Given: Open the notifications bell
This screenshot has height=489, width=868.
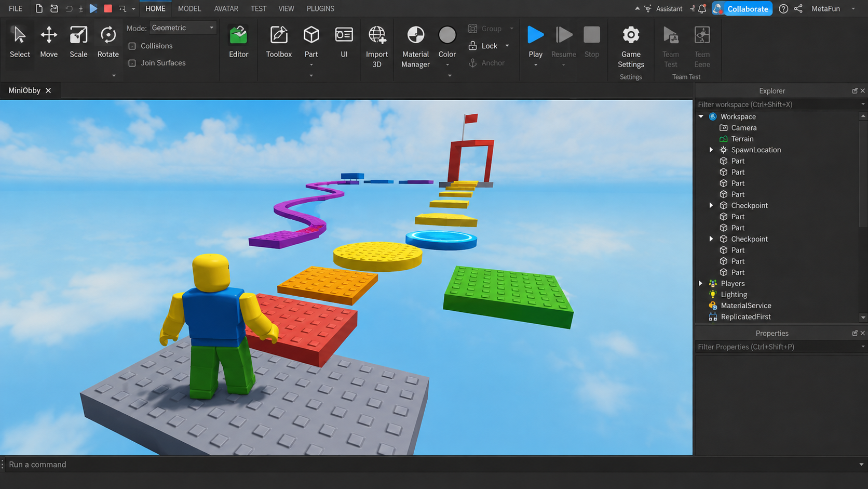Looking at the screenshot, I should 702,8.
